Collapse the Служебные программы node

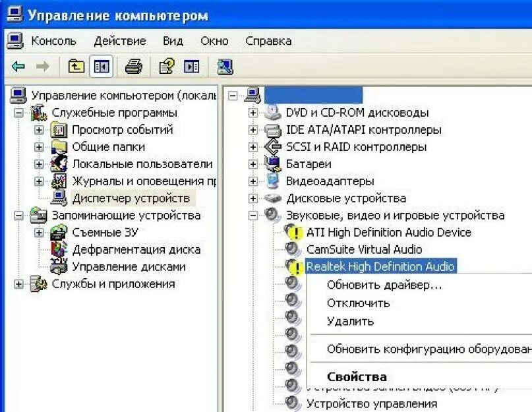pyautogui.click(x=18, y=112)
